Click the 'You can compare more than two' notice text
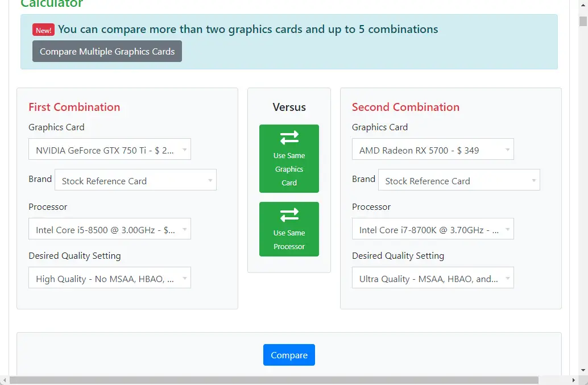 248,29
